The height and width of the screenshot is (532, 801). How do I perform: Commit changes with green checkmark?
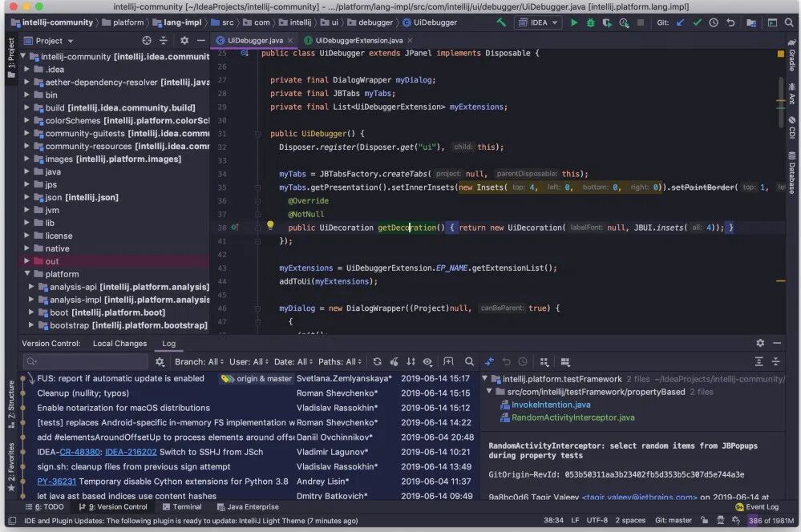point(697,22)
